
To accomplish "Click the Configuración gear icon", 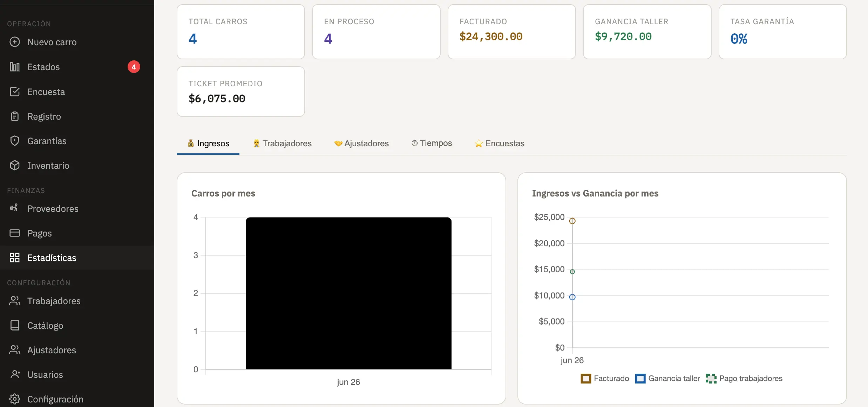I will (15, 399).
